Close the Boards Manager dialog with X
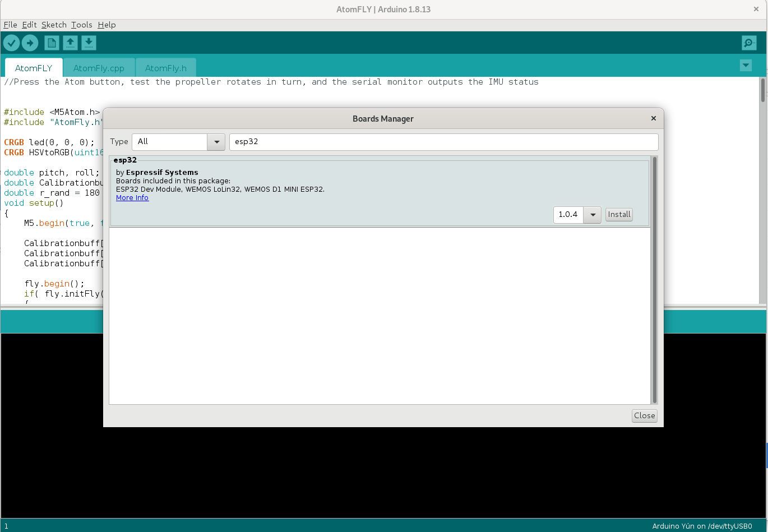Viewport: 768px width, 532px height. (653, 118)
